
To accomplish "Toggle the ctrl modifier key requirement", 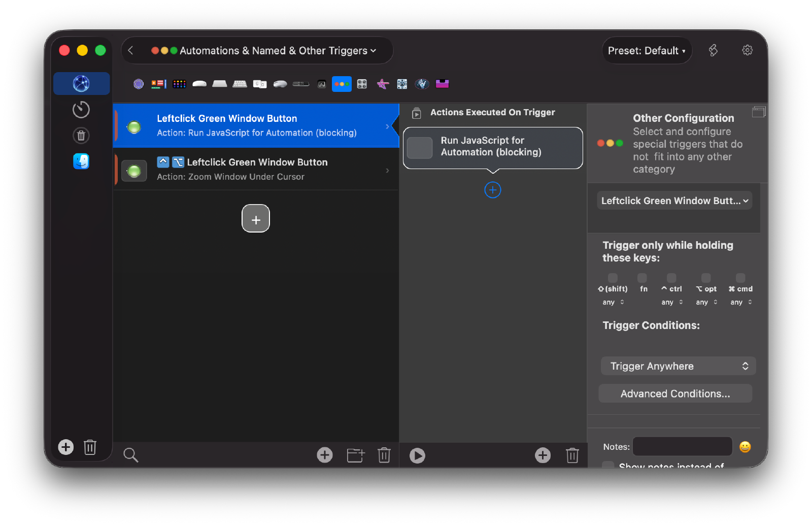I will coord(671,278).
